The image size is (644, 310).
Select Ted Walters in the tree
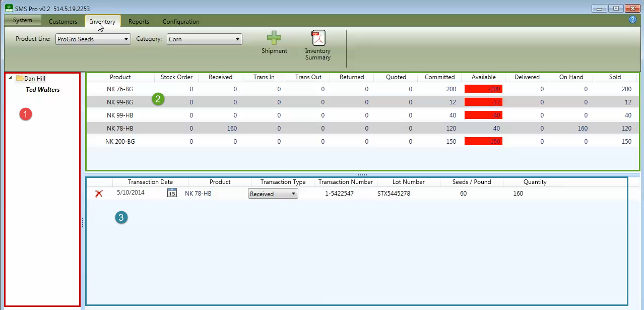click(43, 90)
